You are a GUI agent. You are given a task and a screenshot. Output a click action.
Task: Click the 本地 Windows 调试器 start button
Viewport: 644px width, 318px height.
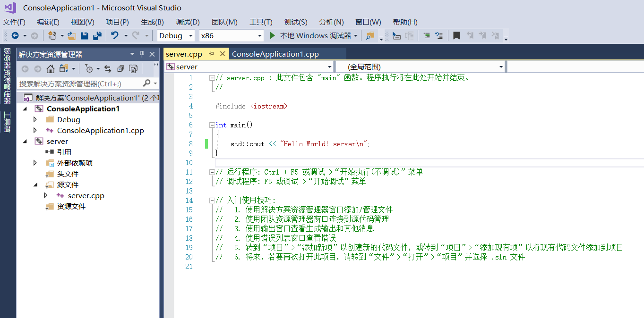coord(310,36)
